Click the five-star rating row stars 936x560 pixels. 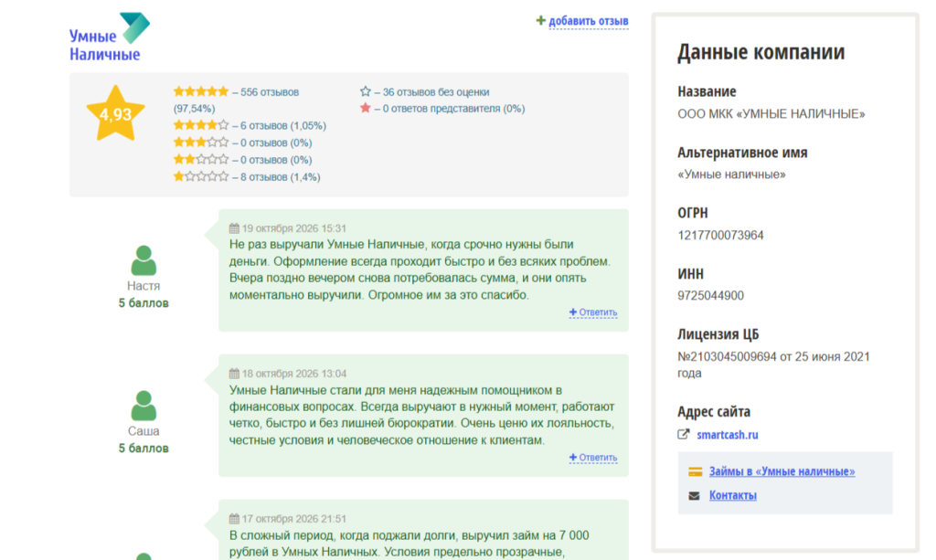click(x=201, y=92)
